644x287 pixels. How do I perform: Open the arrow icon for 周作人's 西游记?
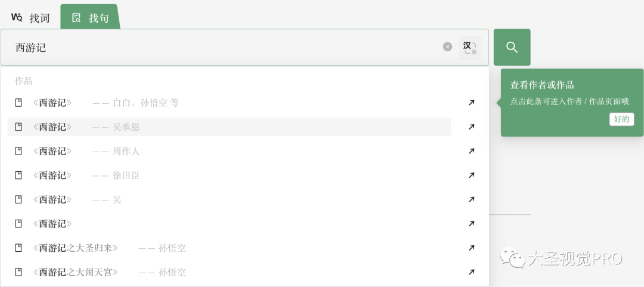pyautogui.click(x=472, y=151)
